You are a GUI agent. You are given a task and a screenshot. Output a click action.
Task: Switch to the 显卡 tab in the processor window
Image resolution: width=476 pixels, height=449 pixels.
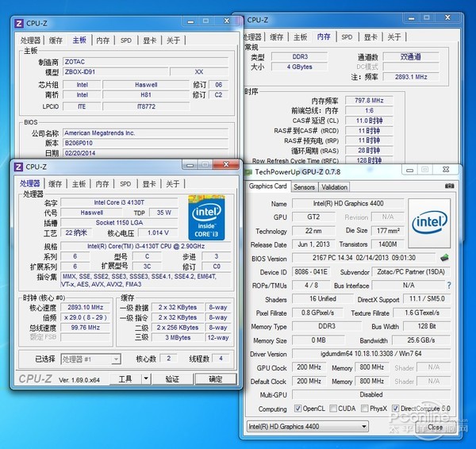click(x=149, y=184)
